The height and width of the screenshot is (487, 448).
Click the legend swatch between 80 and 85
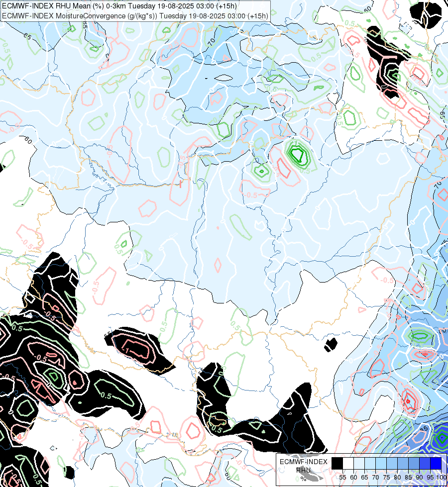point(403,463)
